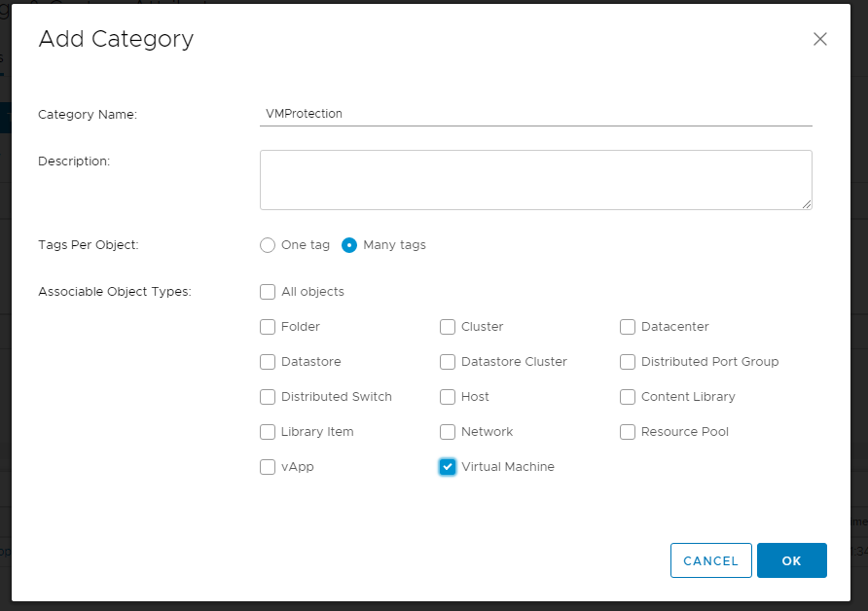
Task: Select the One tag radio button
Action: (268, 245)
